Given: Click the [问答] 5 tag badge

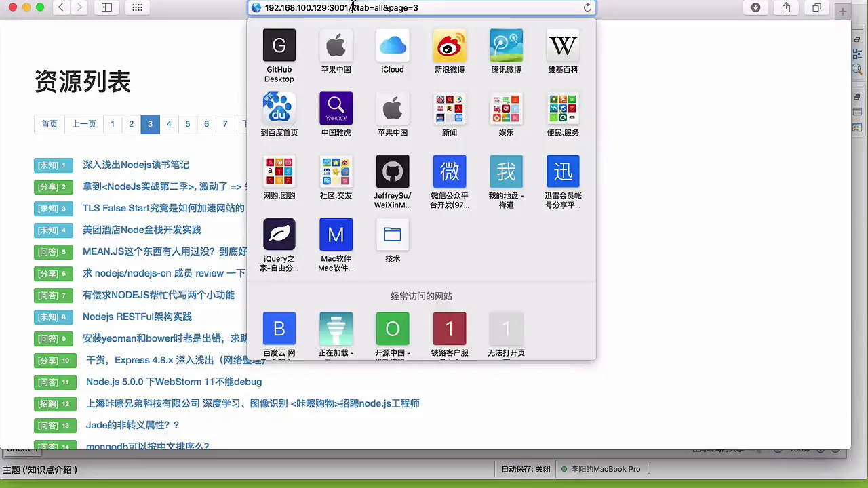Looking at the screenshot, I should click(53, 252).
